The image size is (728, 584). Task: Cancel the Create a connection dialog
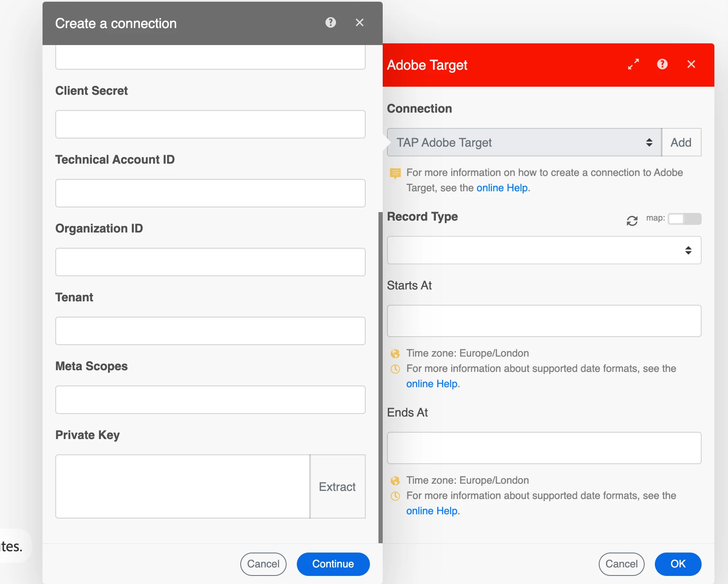[x=263, y=564]
